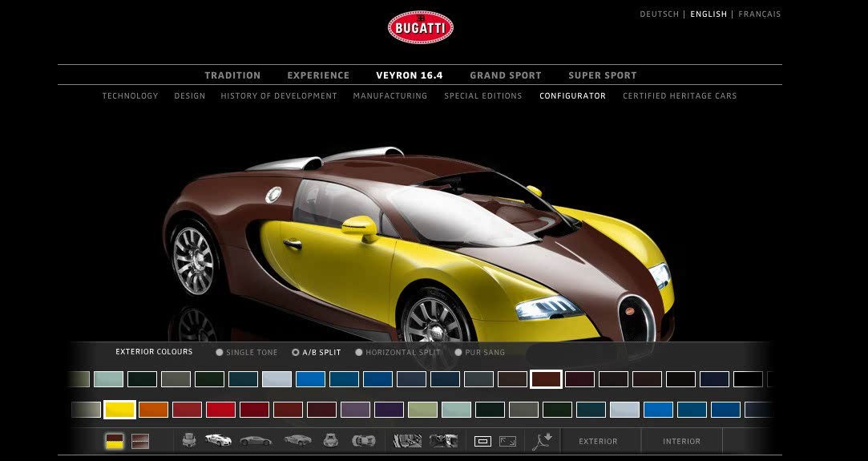Pick the mauve purple swatch

point(355,410)
